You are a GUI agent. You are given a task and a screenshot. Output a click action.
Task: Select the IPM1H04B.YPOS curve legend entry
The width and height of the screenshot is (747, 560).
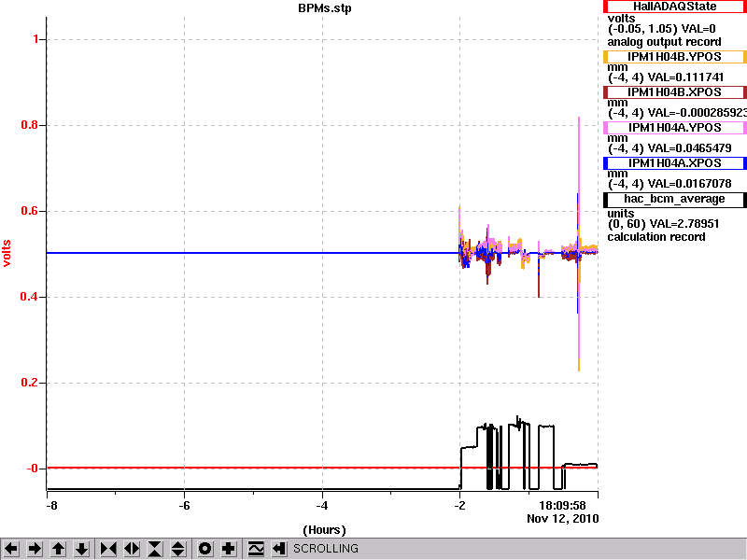pyautogui.click(x=674, y=57)
